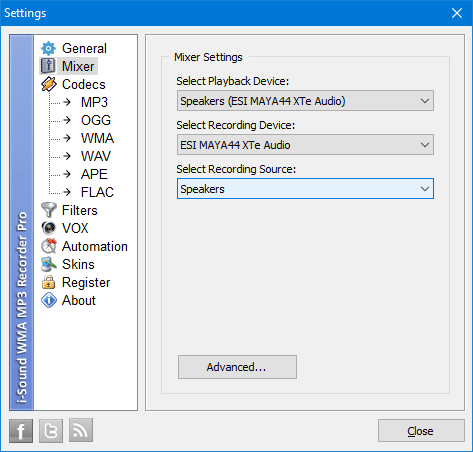Click the arrow icon beside WAV
473x452 pixels.
(x=67, y=156)
